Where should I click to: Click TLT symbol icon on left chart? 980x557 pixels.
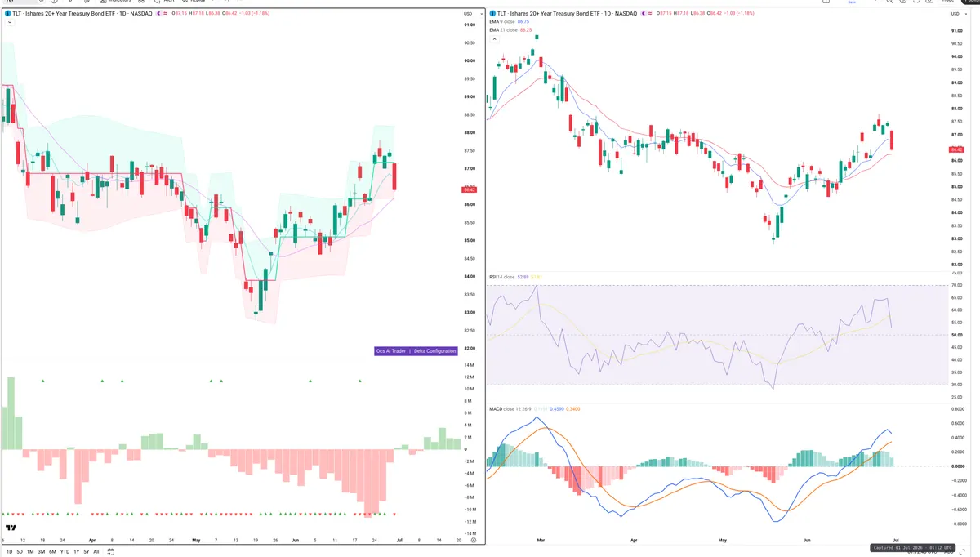click(x=7, y=14)
